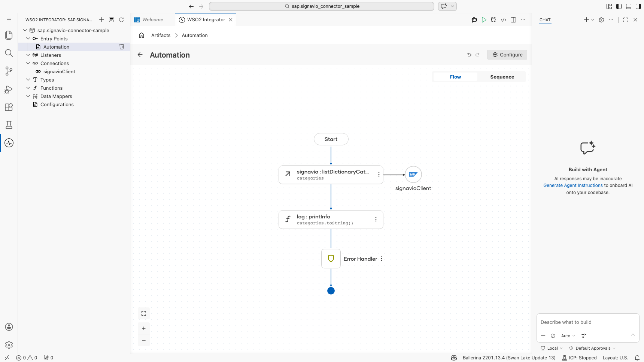Click the Configure button
The height and width of the screenshot is (362, 644).
pyautogui.click(x=507, y=55)
